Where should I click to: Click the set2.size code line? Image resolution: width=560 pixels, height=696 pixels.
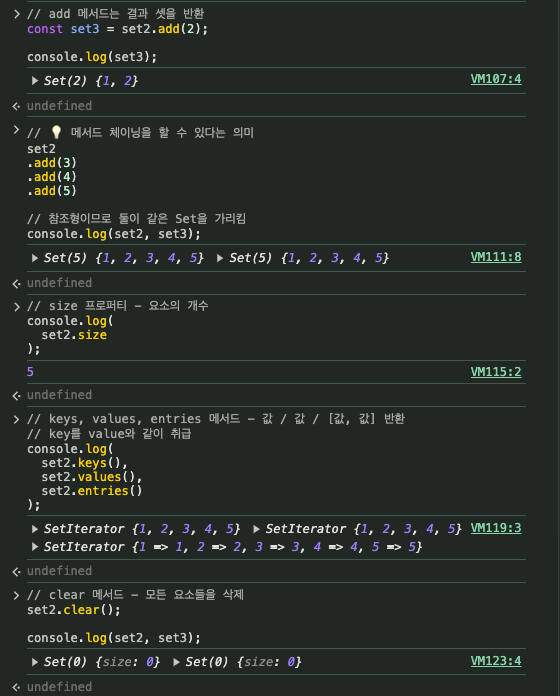[x=74, y=335]
